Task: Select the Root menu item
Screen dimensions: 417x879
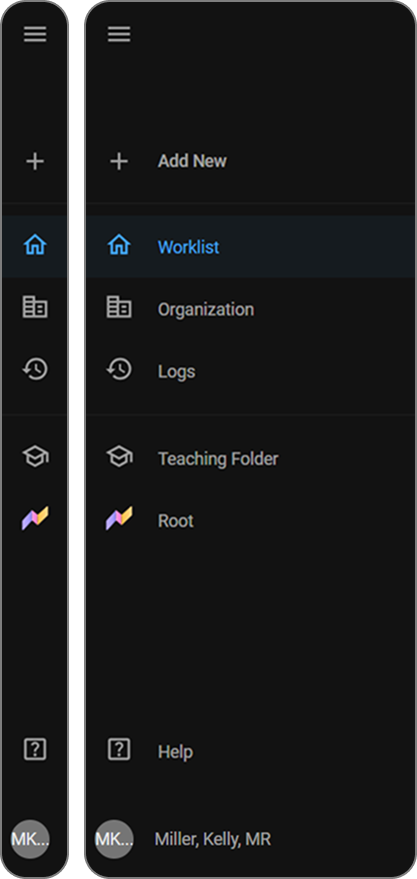Action: pyautogui.click(x=251, y=521)
